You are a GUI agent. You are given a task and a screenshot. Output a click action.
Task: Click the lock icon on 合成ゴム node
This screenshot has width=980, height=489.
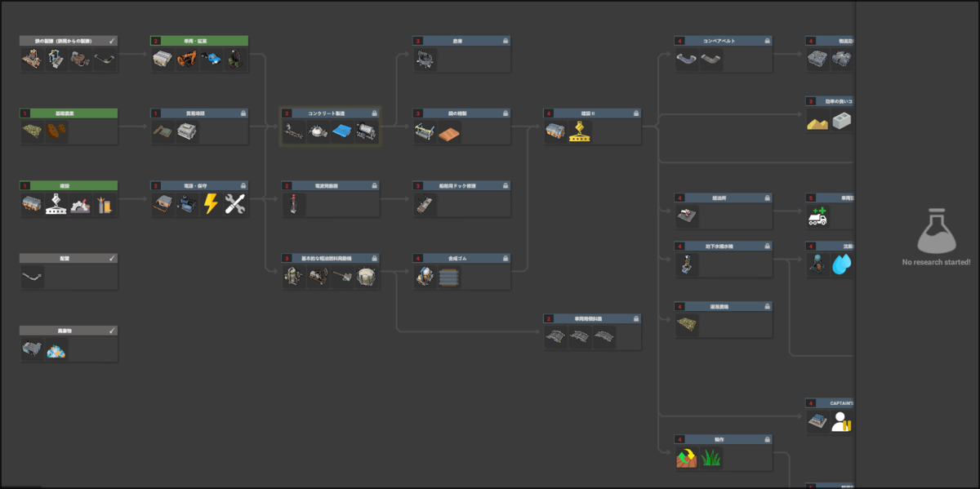click(505, 258)
